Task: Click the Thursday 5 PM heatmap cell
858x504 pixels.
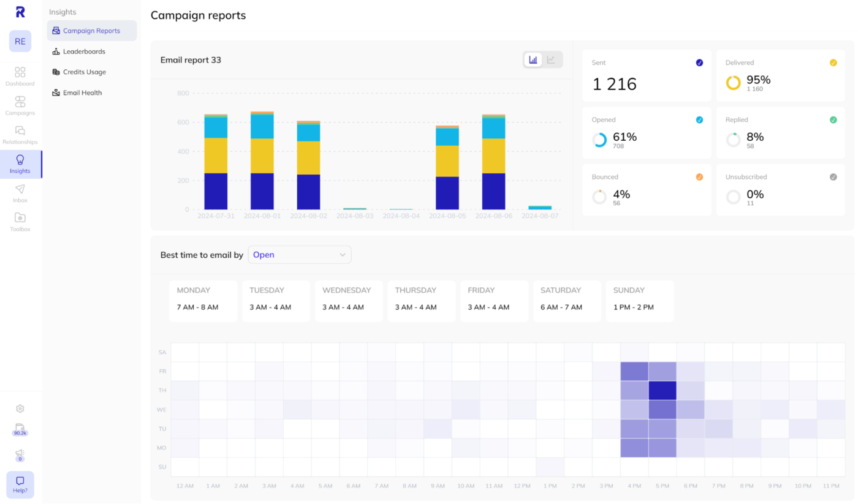Action: point(662,391)
